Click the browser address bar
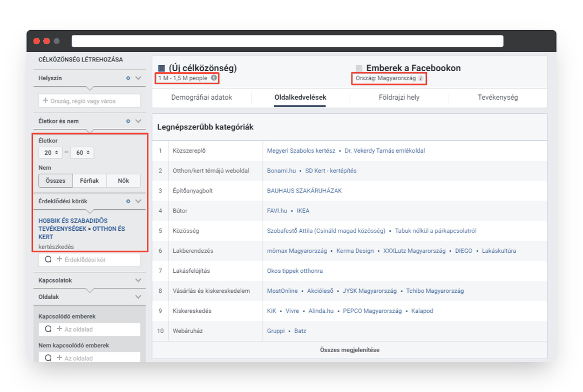Viewport: 583px width, 392px height. 287,41
